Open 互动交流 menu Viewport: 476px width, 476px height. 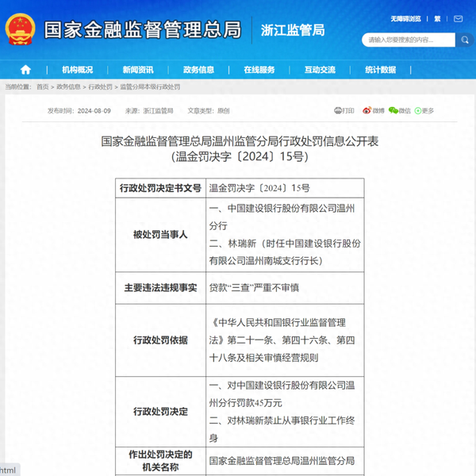(x=320, y=70)
